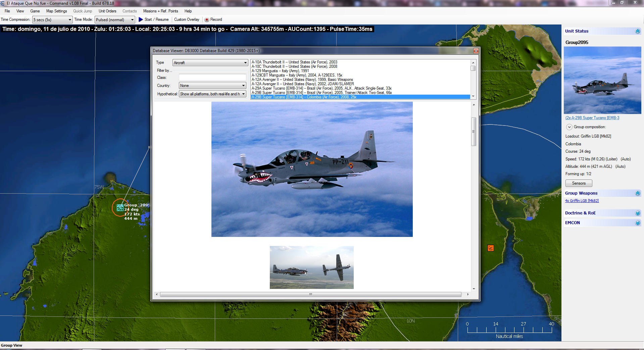
Task: Click the two-aircraft formation thumbnail
Action: pyautogui.click(x=311, y=267)
